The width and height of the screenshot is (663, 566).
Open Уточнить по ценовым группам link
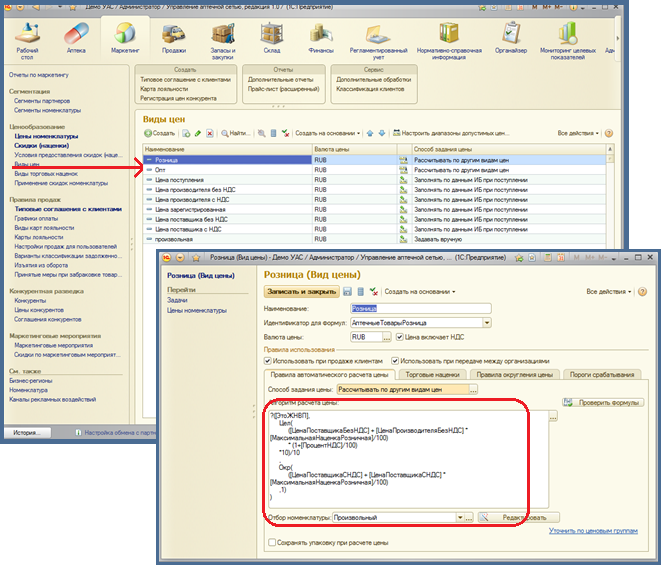tap(593, 530)
